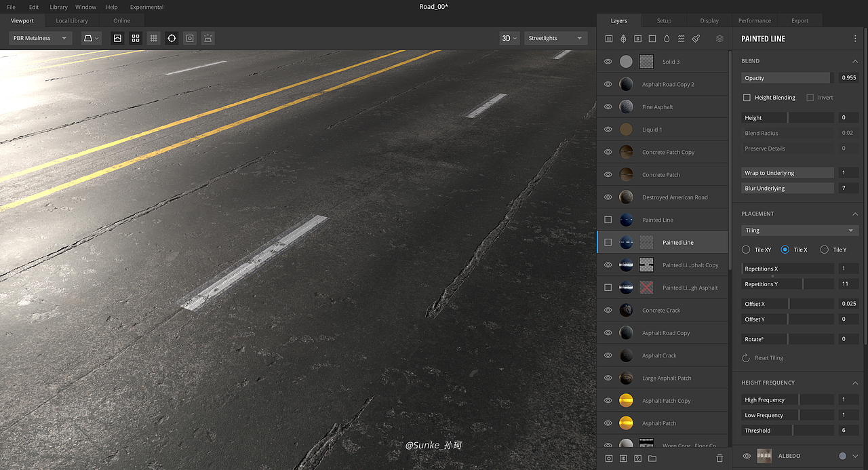Viewport: 868px width, 470px height.
Task: Click Reset Tiling circular arrow icon
Action: [x=746, y=357]
